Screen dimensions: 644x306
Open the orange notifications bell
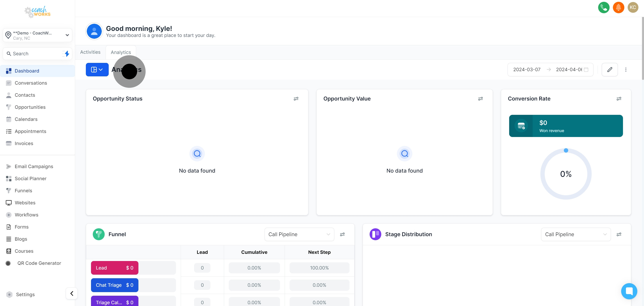(618, 7)
